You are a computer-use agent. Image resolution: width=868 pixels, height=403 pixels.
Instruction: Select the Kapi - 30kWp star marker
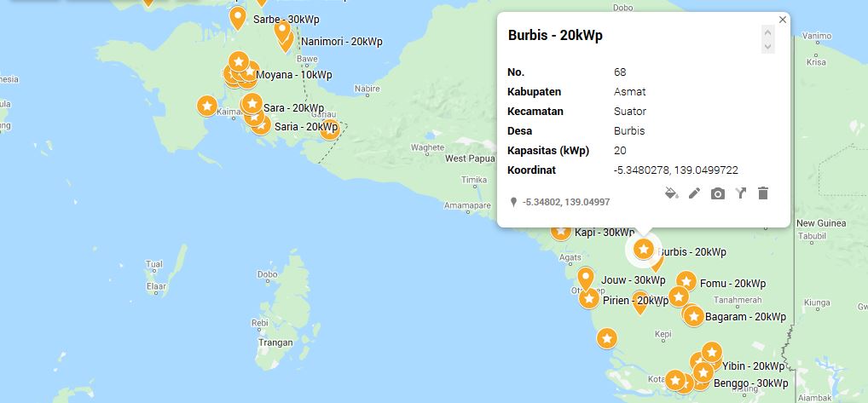pos(561,231)
